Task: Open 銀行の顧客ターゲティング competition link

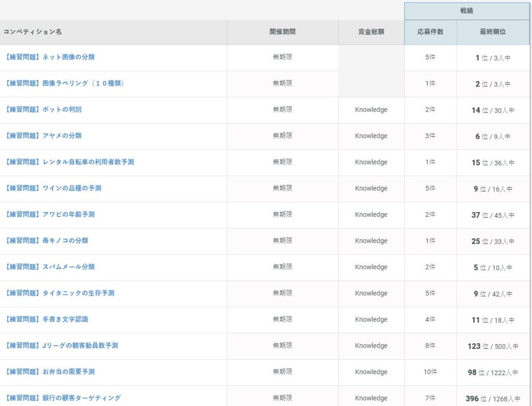Action: [x=62, y=398]
